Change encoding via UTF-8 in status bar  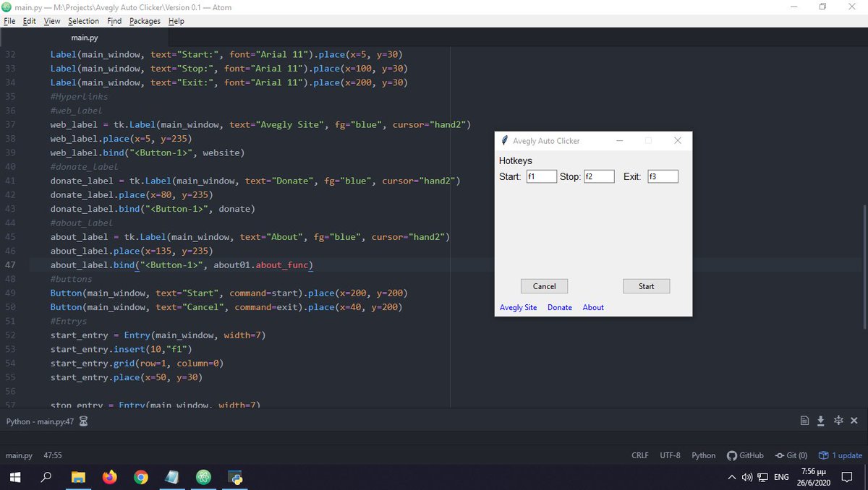(670, 455)
